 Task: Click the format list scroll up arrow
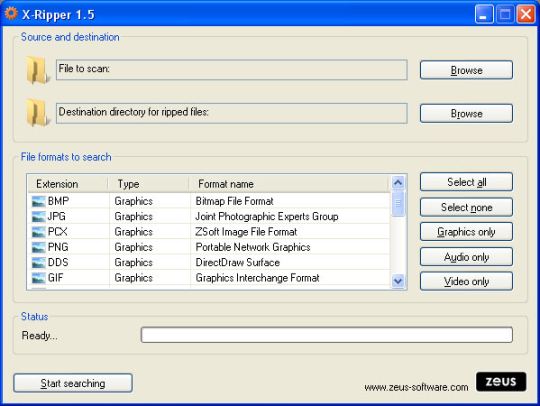point(398,182)
